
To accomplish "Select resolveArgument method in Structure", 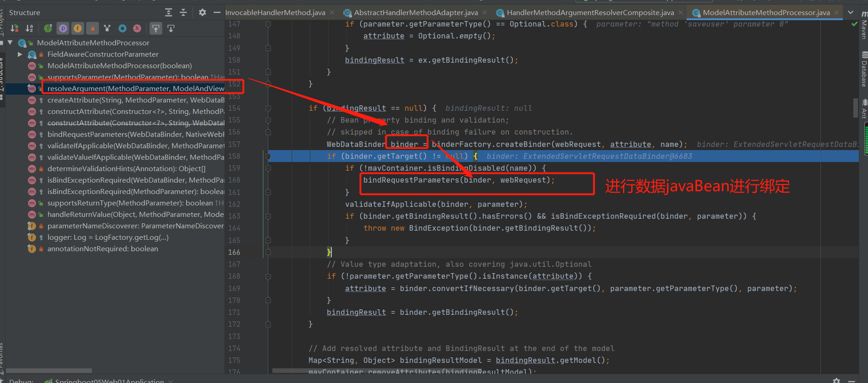I will click(136, 88).
